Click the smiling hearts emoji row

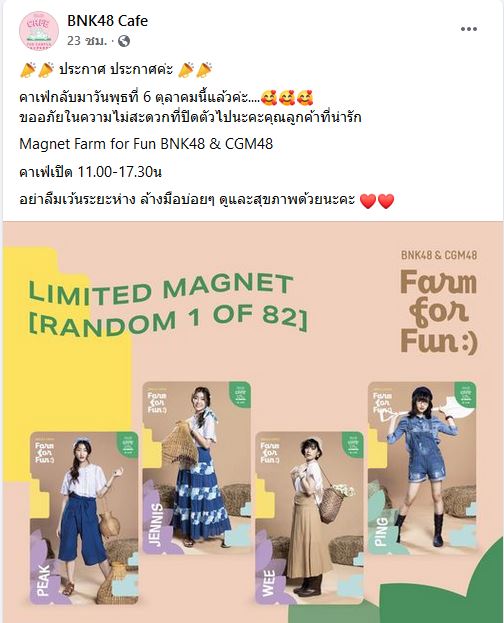point(287,97)
